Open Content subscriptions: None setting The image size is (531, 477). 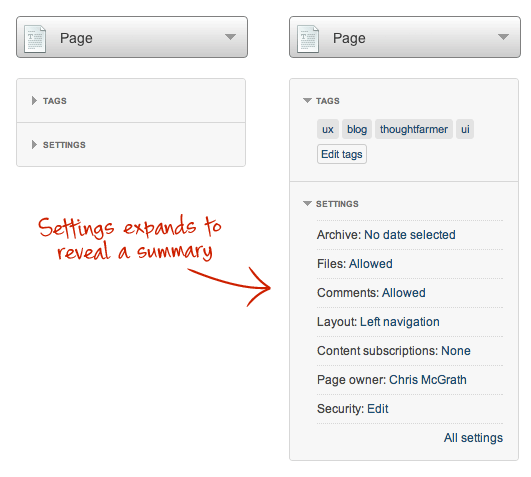click(x=394, y=351)
